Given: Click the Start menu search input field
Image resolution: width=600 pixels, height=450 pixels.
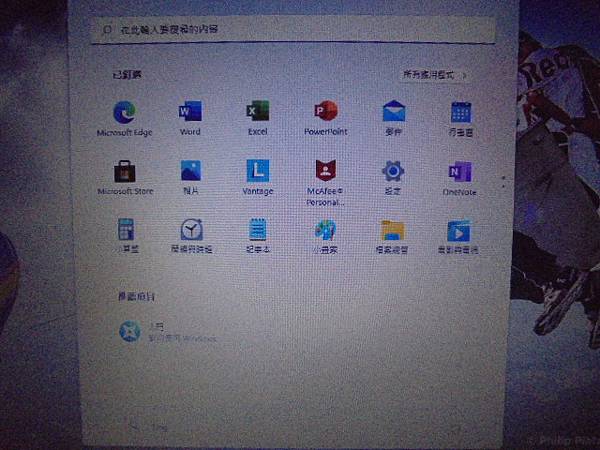Looking at the screenshot, I should click(x=293, y=29).
